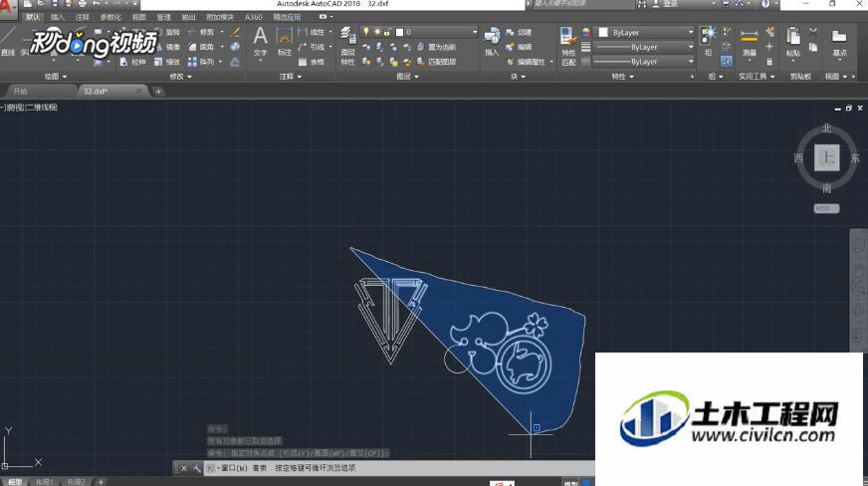The width and height of the screenshot is (868, 486).
Task: Expand the Annotation (注释) panel
Action: pyautogui.click(x=291, y=77)
